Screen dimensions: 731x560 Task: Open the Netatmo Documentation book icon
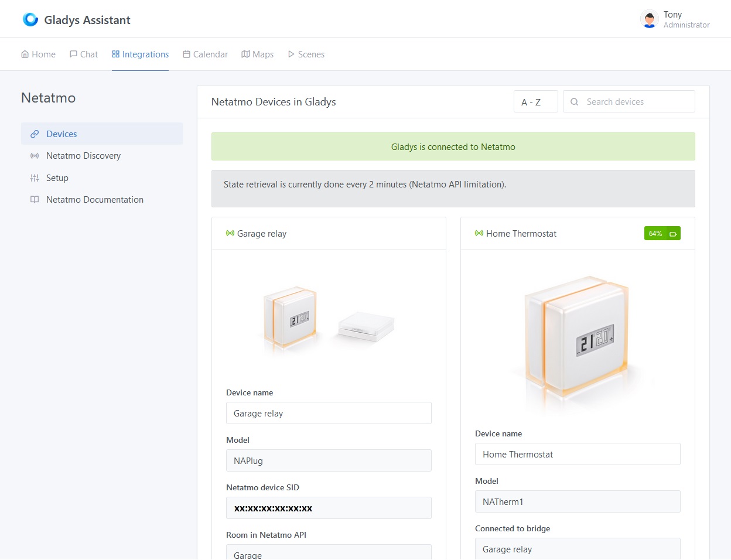pyautogui.click(x=33, y=200)
